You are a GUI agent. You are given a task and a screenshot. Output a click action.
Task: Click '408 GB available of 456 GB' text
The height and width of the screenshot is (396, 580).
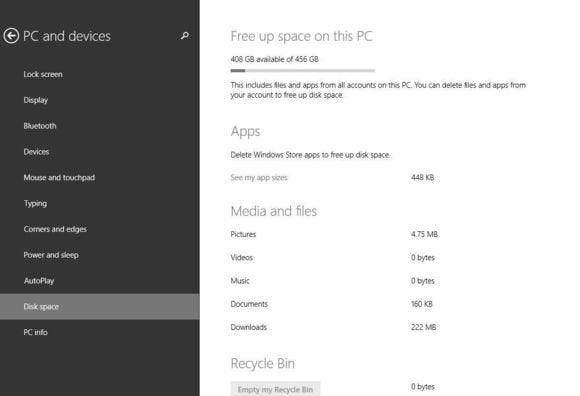click(274, 59)
